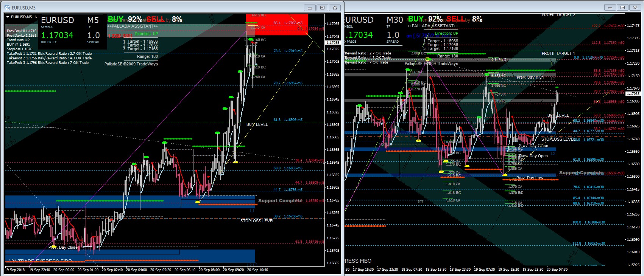Click the '50.0 1.16833-m5' Fibonacci label
This screenshot has width=644, height=276.
coord(288,168)
